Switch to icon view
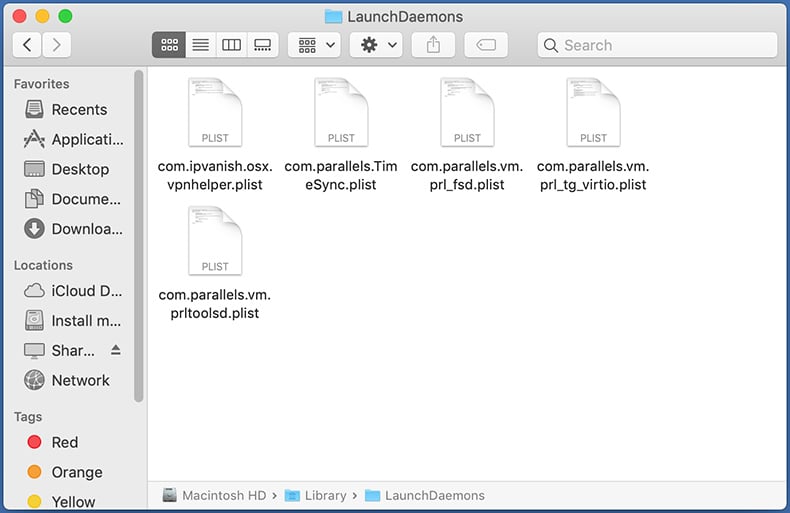This screenshot has width=790, height=513. coord(169,45)
